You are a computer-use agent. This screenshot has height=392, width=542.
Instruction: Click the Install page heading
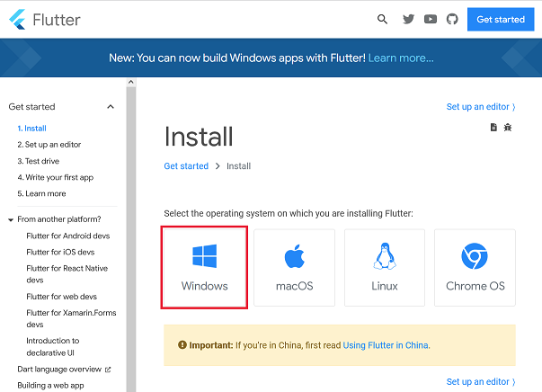coord(199,137)
